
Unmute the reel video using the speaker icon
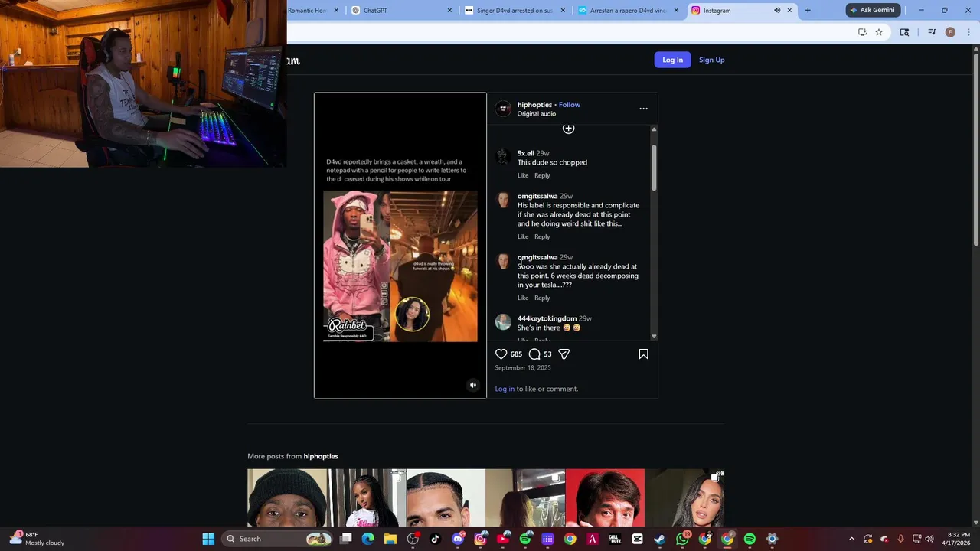(x=472, y=386)
